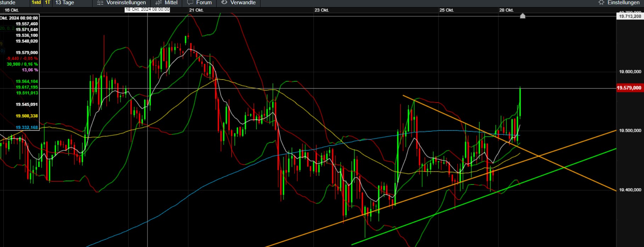Click the 19.548,020 value in legend
This screenshot has height=247, width=644.
(x=27, y=41)
